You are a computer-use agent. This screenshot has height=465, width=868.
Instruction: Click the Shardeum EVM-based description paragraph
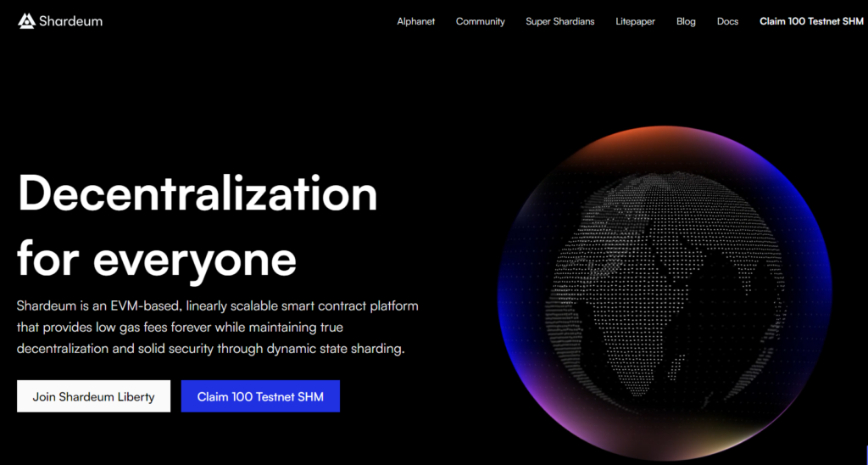pyautogui.click(x=218, y=328)
